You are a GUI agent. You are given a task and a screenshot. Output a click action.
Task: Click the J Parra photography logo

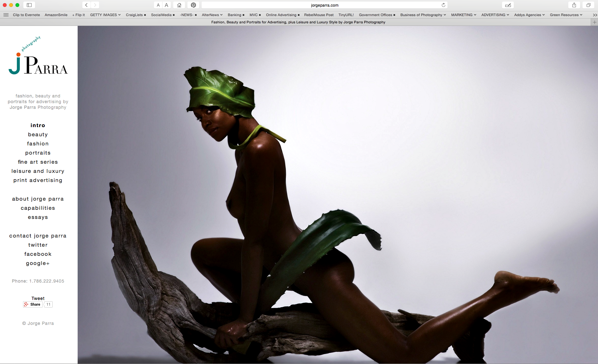click(x=38, y=60)
